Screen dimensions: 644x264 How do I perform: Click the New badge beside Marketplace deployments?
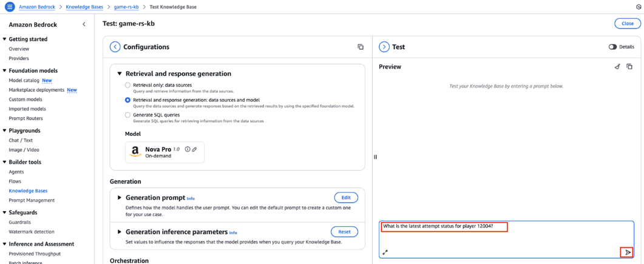click(x=72, y=90)
